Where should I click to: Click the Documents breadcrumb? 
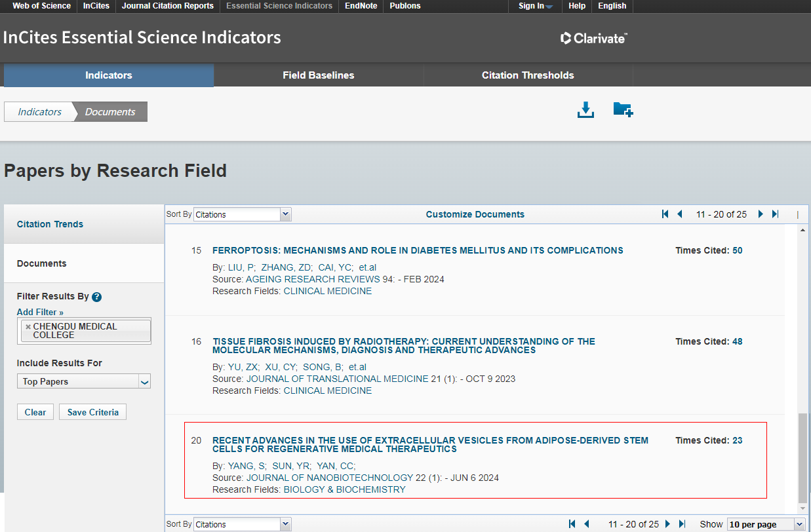click(x=110, y=111)
